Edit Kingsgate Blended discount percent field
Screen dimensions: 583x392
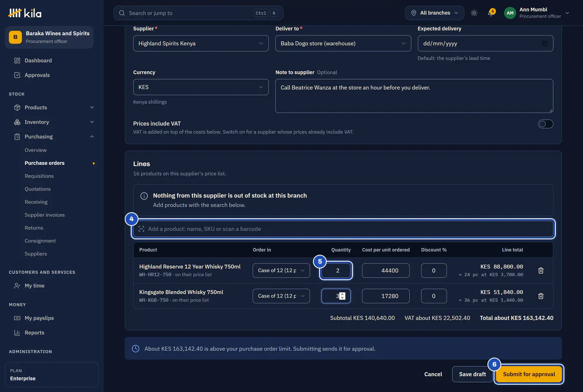click(434, 296)
